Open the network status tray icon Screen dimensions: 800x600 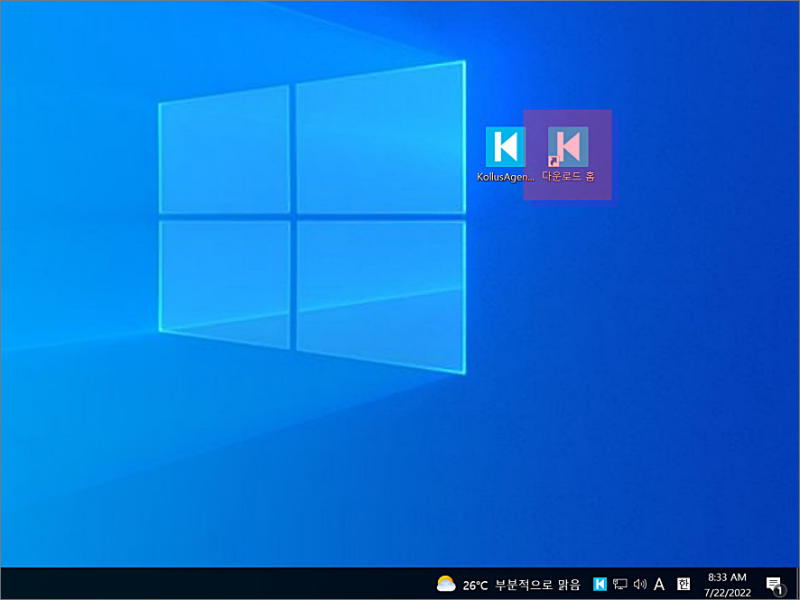pos(620,584)
